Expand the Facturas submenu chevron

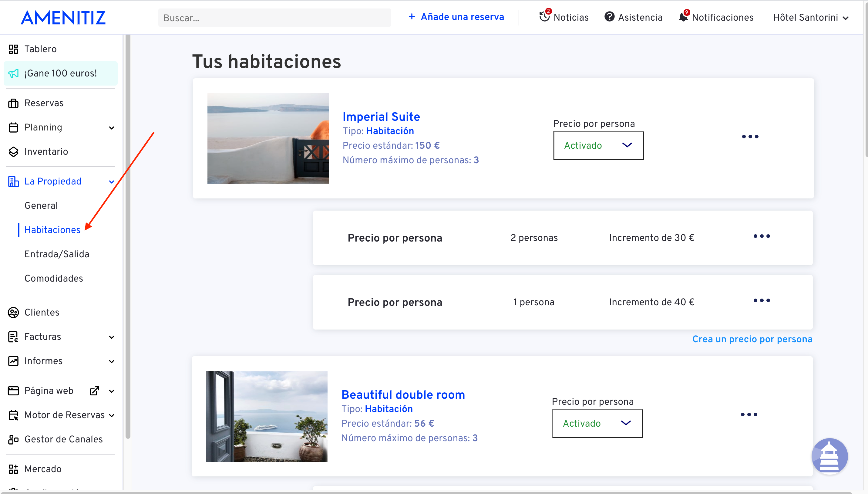pos(112,337)
